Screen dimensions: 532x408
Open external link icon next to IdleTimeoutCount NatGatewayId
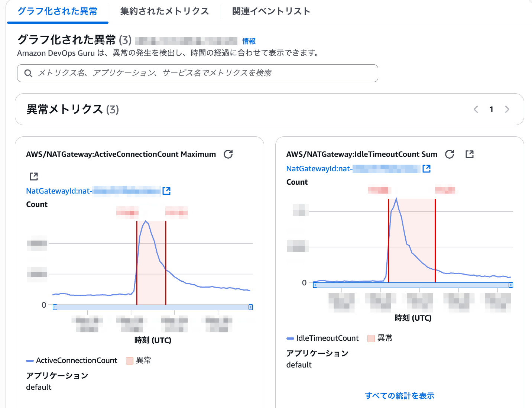coord(426,169)
